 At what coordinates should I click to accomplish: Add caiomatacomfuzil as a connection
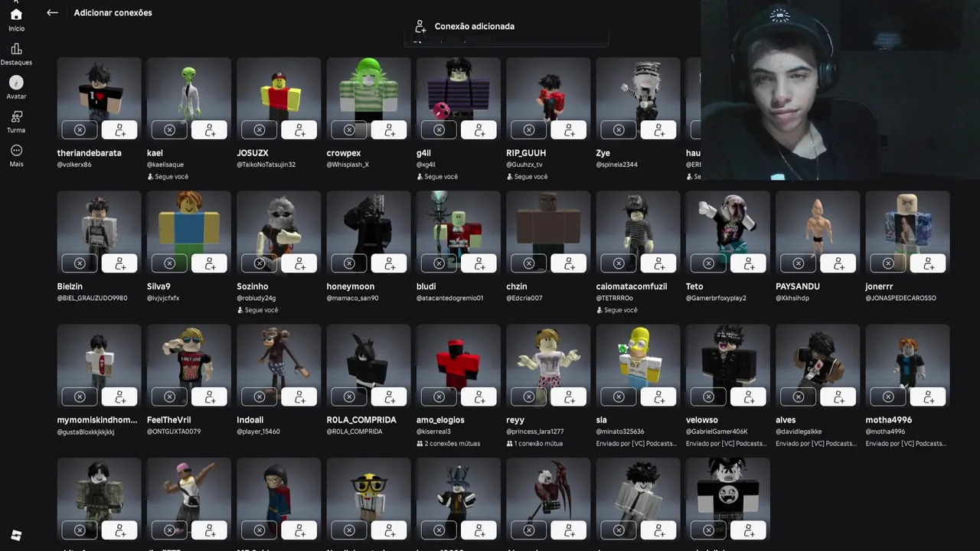[x=658, y=263]
